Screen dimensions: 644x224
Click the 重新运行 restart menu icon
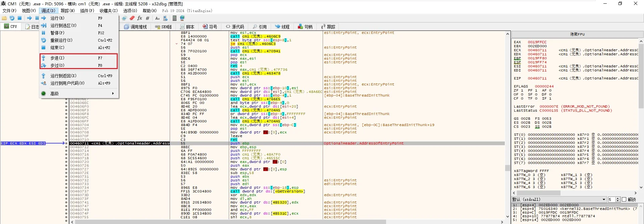click(44, 40)
